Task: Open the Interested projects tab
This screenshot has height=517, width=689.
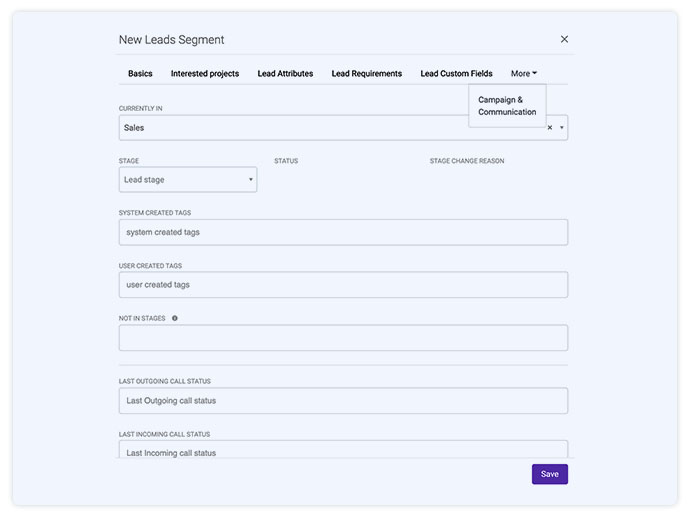Action: pos(205,73)
